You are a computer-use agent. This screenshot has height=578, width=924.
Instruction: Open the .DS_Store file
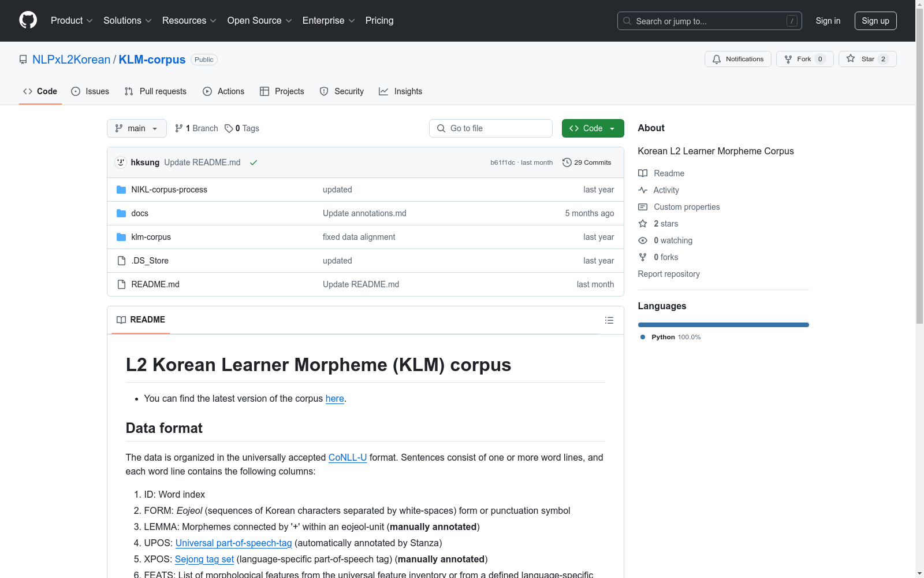pyautogui.click(x=150, y=261)
